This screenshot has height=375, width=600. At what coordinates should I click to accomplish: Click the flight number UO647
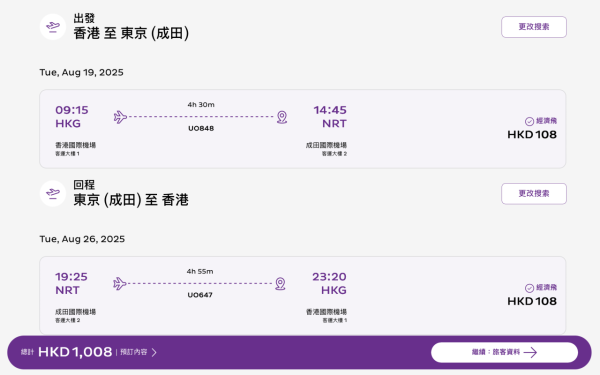(200, 295)
